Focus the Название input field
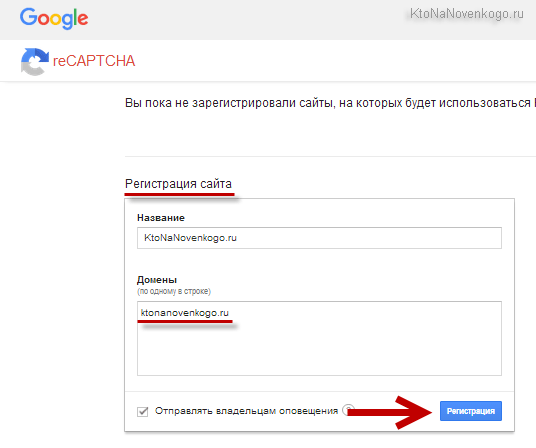This screenshot has width=536, height=448. pos(319,238)
